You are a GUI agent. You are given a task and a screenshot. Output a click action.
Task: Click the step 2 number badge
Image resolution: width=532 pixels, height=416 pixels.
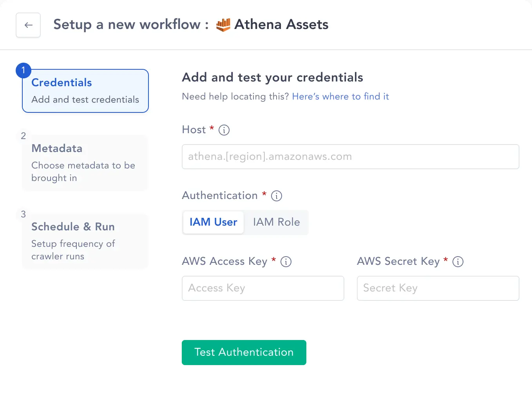24,136
